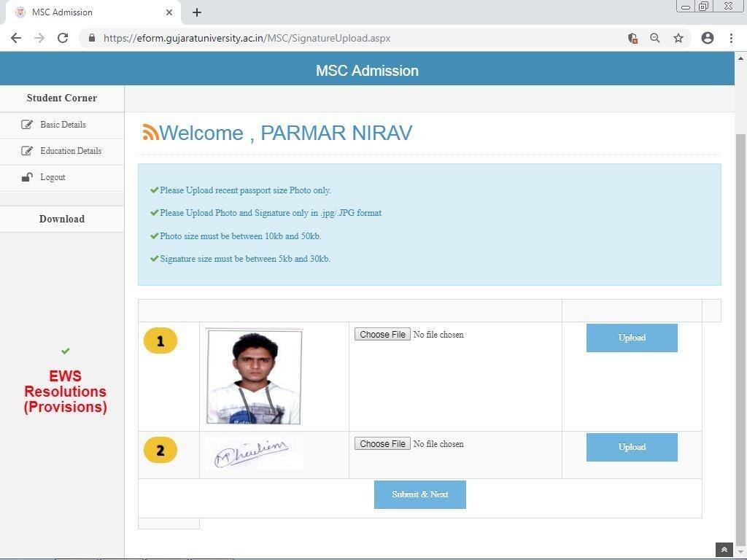Open the three-dot browser menu

[732, 37]
